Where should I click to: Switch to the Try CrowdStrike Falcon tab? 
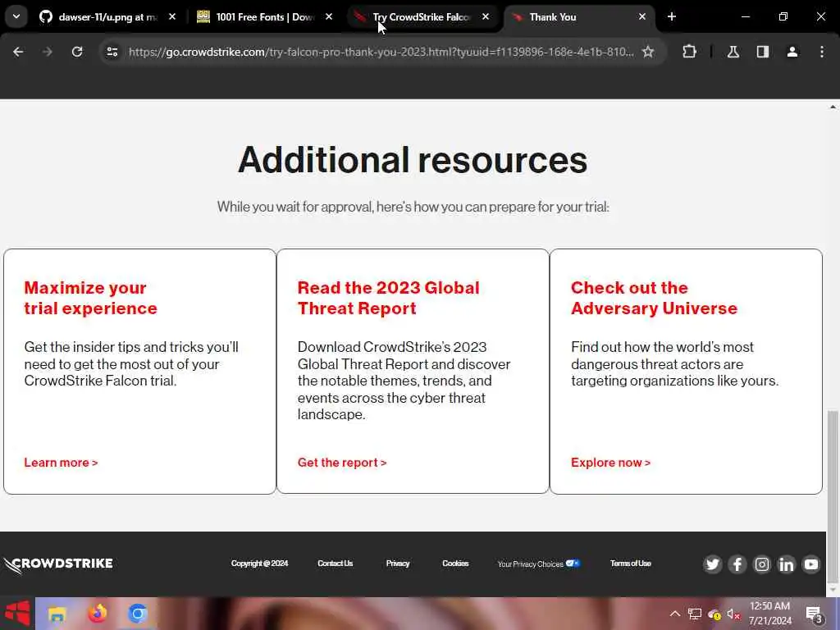pyautogui.click(x=422, y=17)
